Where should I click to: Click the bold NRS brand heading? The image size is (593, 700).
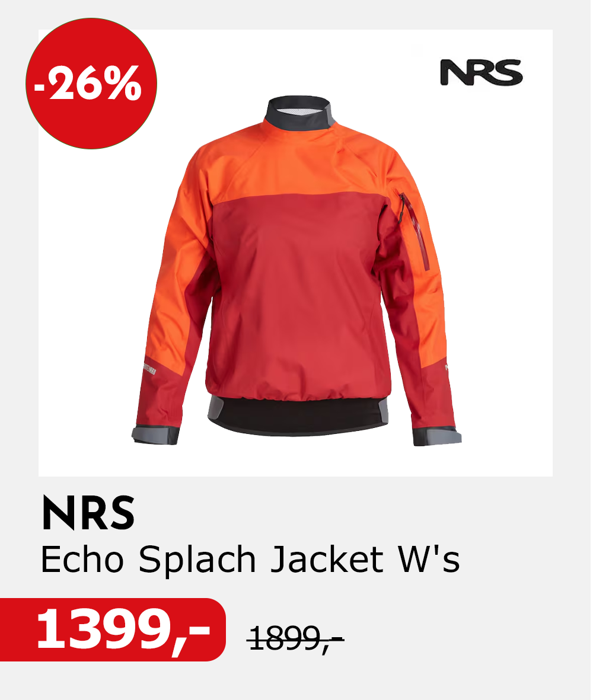pos(88,513)
